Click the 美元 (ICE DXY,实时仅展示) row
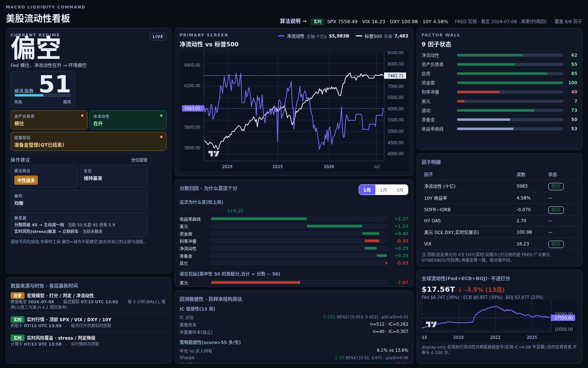588x368 pixels. (x=499, y=232)
